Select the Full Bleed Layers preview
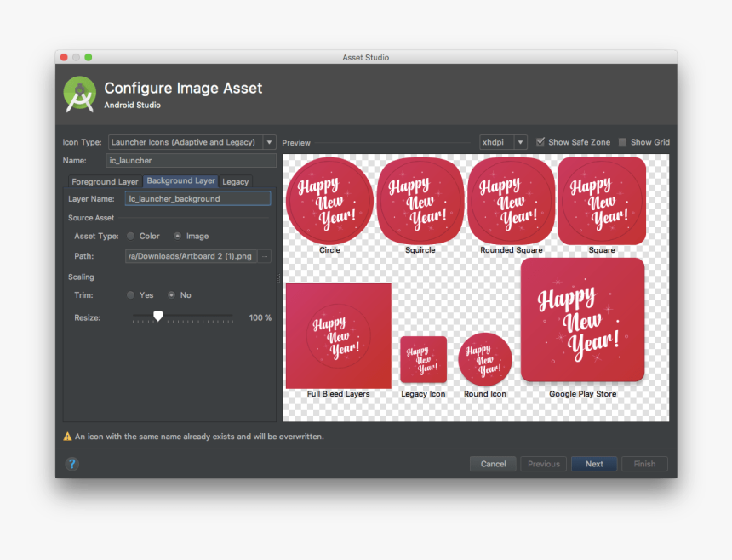Screen dimensions: 732x560 [338, 336]
